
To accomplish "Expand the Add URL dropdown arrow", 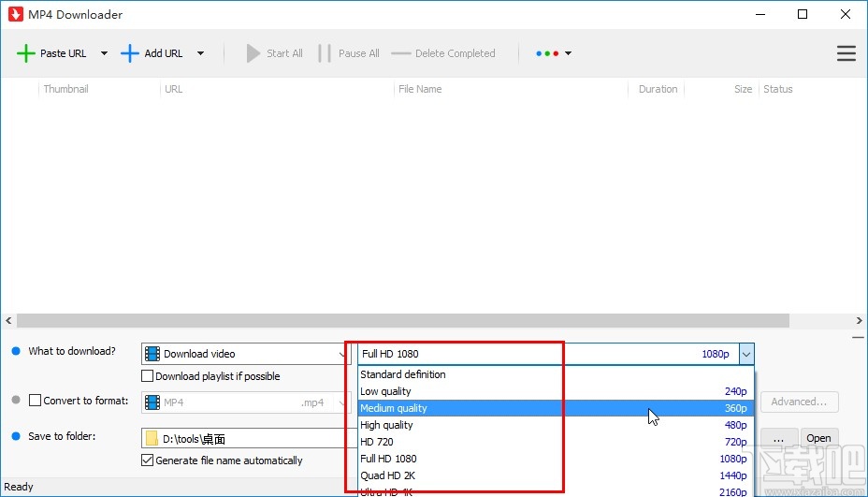I will [200, 53].
